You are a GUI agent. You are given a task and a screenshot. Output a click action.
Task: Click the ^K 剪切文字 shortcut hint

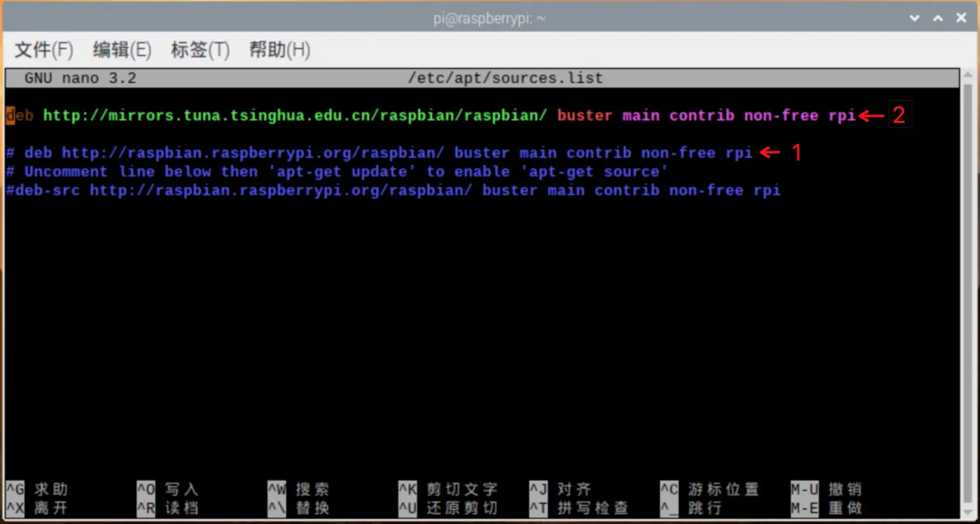tap(448, 489)
